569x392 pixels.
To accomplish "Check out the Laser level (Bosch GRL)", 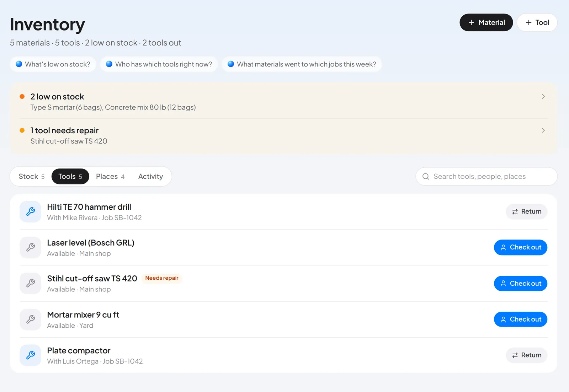I will (520, 247).
